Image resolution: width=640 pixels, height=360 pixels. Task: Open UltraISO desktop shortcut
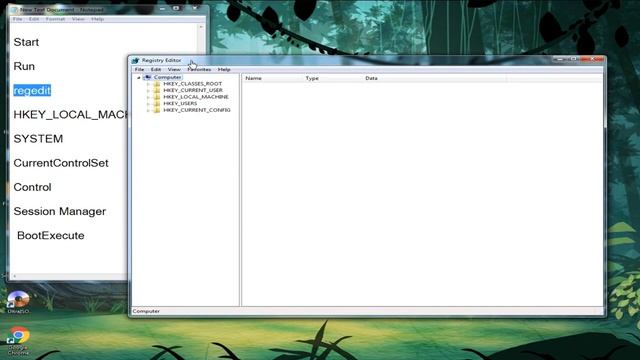tap(18, 302)
